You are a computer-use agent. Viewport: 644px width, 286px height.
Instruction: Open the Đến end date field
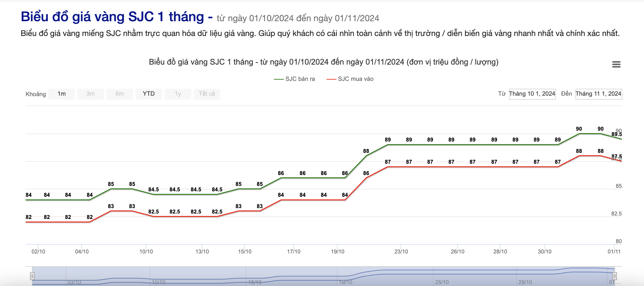[x=598, y=94]
